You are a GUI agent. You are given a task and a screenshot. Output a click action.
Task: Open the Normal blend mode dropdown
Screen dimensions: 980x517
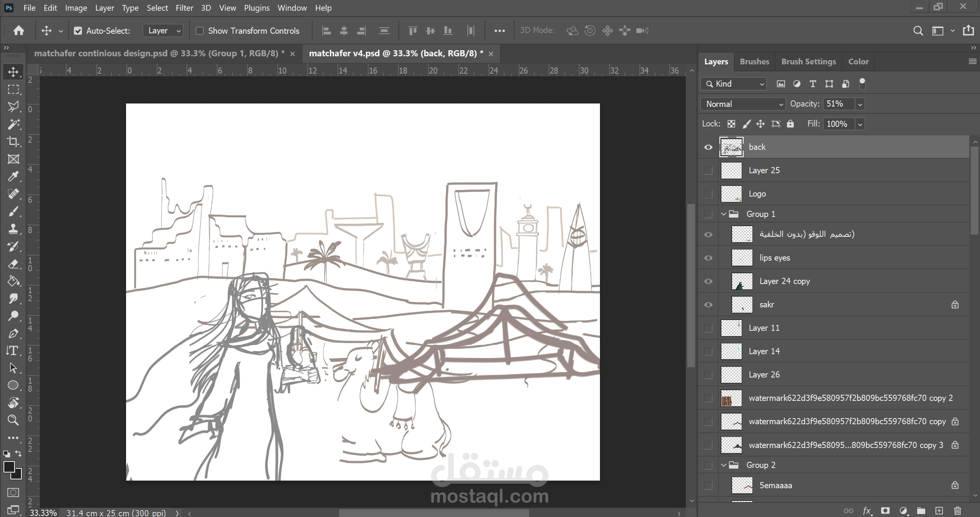coord(743,104)
